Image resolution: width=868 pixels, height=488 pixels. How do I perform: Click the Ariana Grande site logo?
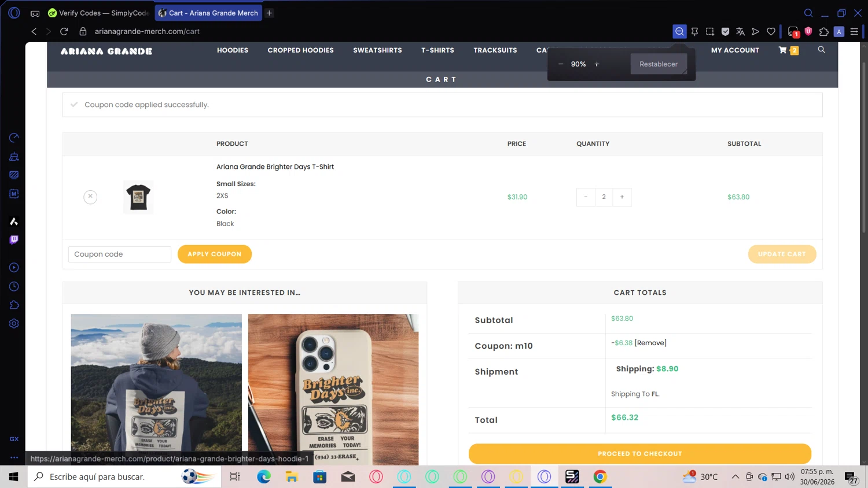point(106,51)
